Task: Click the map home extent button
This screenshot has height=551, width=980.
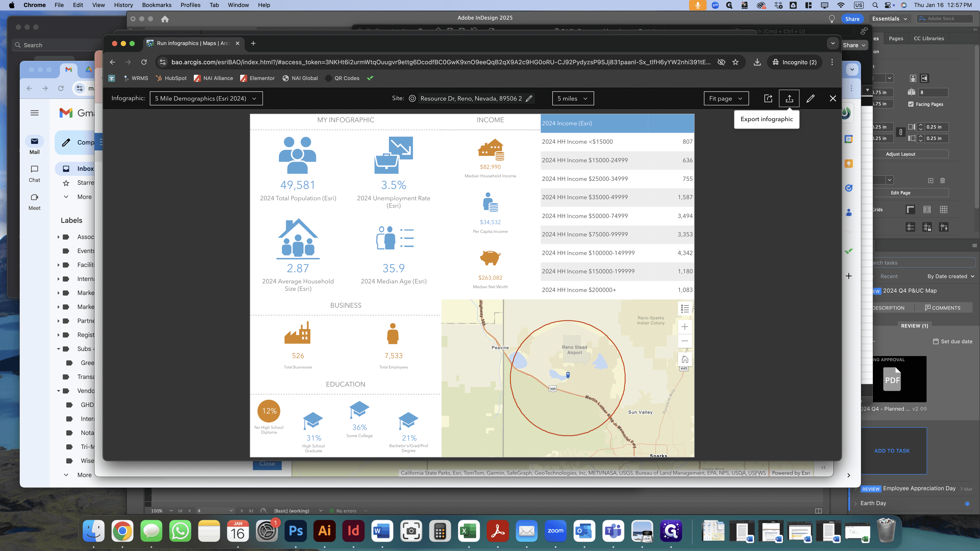Action: tap(684, 359)
